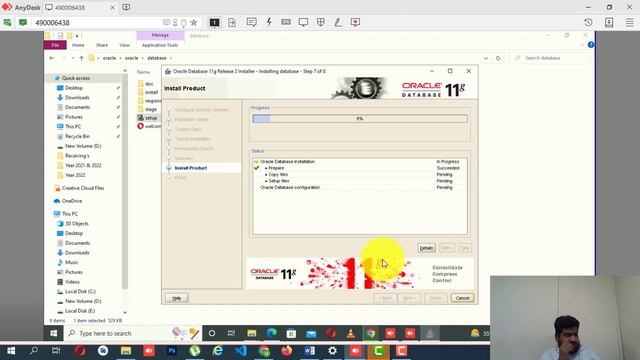Click Explorer help question mark icon
Viewport: 640px width, 360px height.
coord(591,45)
